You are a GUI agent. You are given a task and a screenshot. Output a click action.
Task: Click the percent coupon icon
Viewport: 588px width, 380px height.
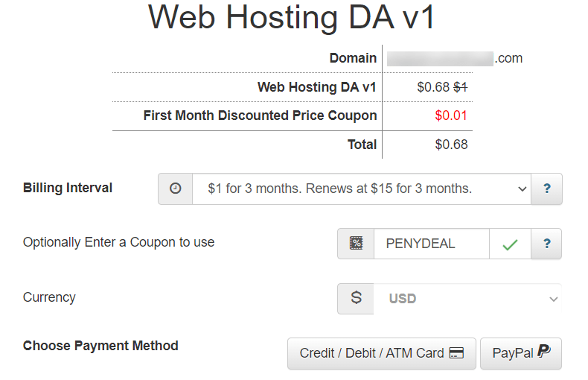[x=356, y=244]
